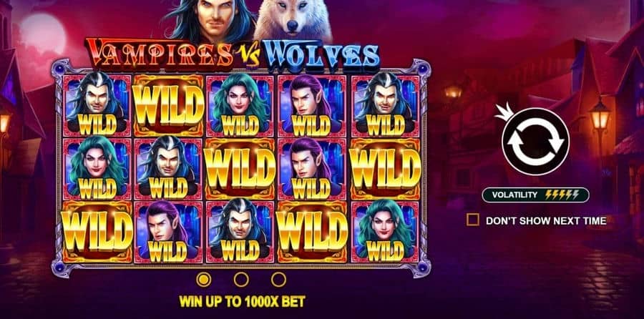The height and width of the screenshot is (319, 644).
Task: Click the Vampires vs Wolves title logo
Action: 232,54
